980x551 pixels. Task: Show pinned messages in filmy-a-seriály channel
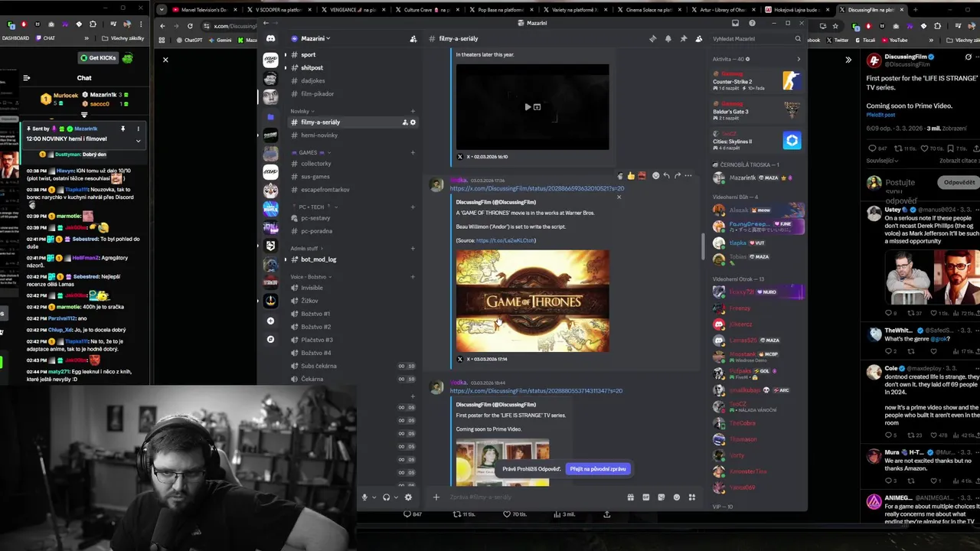pyautogui.click(x=684, y=38)
